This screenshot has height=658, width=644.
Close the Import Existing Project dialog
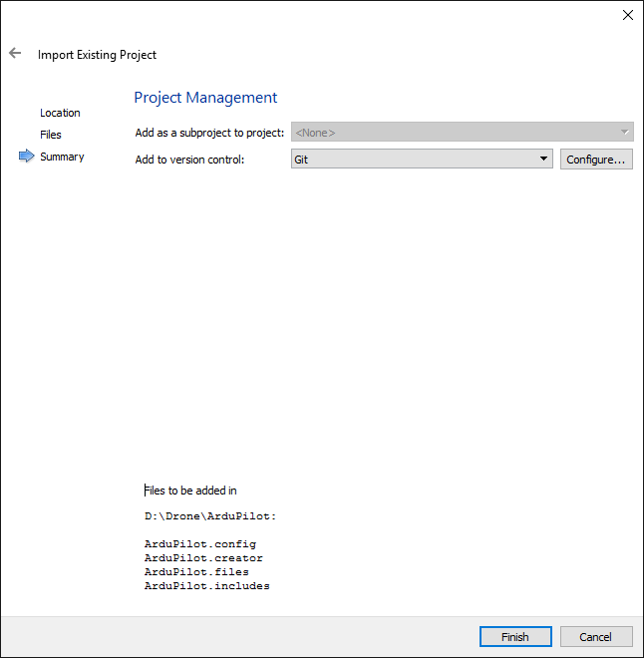[x=627, y=15]
